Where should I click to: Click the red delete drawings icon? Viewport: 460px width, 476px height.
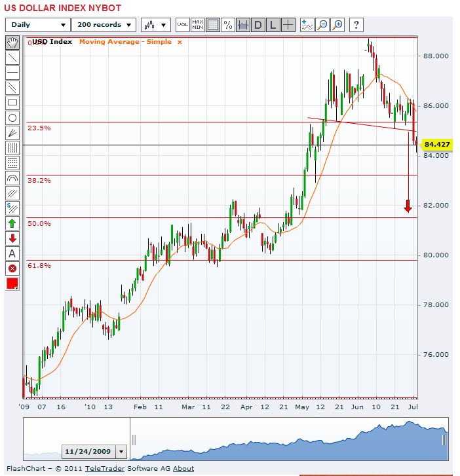(12, 268)
